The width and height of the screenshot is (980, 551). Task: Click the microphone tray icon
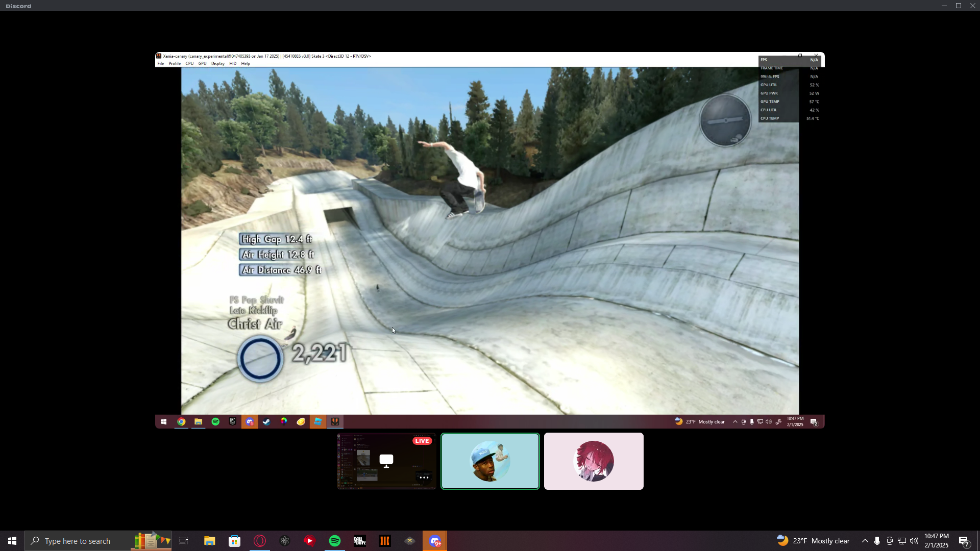[877, 541]
